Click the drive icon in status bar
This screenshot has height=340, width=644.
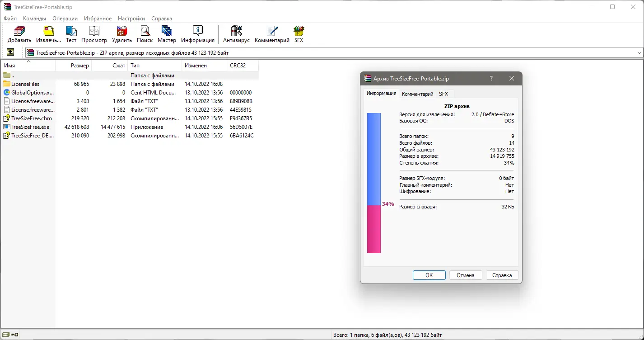[5, 335]
